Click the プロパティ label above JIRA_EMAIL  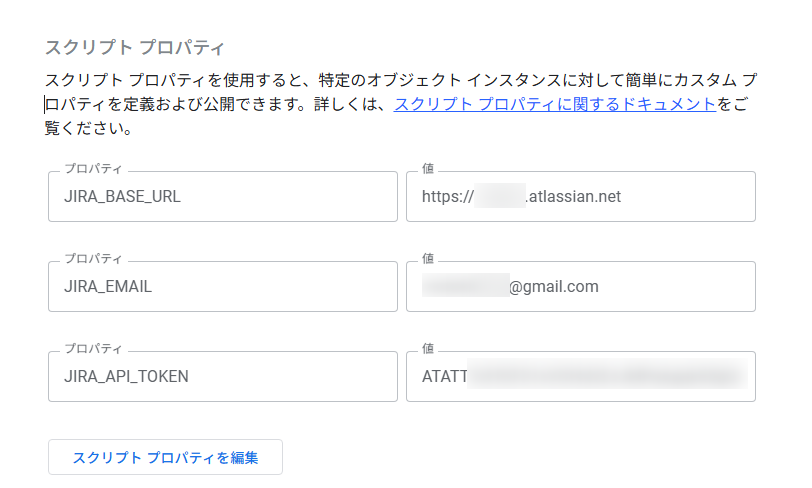coord(93,259)
